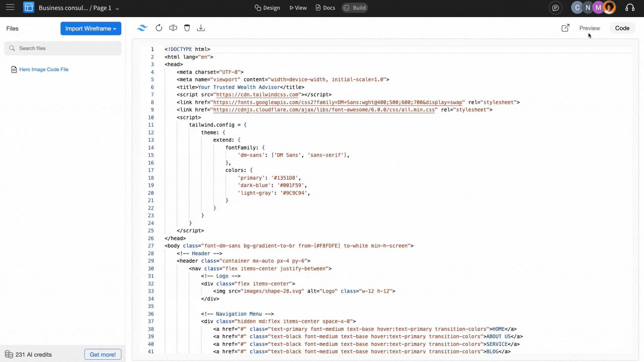Click the Tailwind CSS icon
This screenshot has height=362, width=644.
tap(142, 28)
